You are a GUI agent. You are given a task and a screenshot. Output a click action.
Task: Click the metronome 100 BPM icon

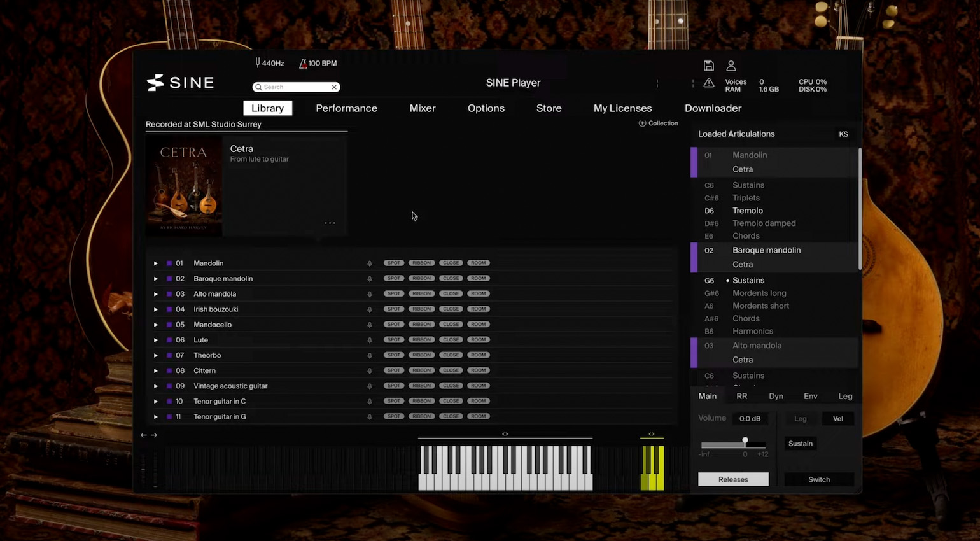(x=303, y=63)
